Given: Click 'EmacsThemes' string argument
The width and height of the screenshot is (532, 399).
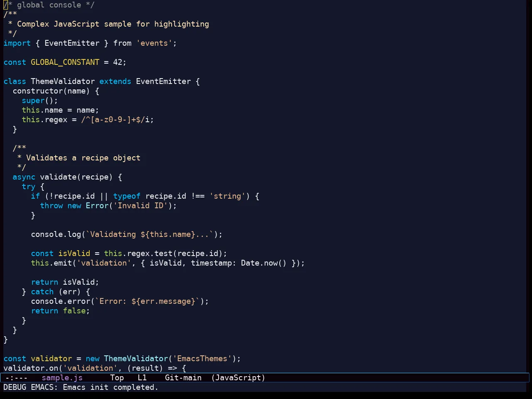Looking at the screenshot, I should (x=202, y=359).
